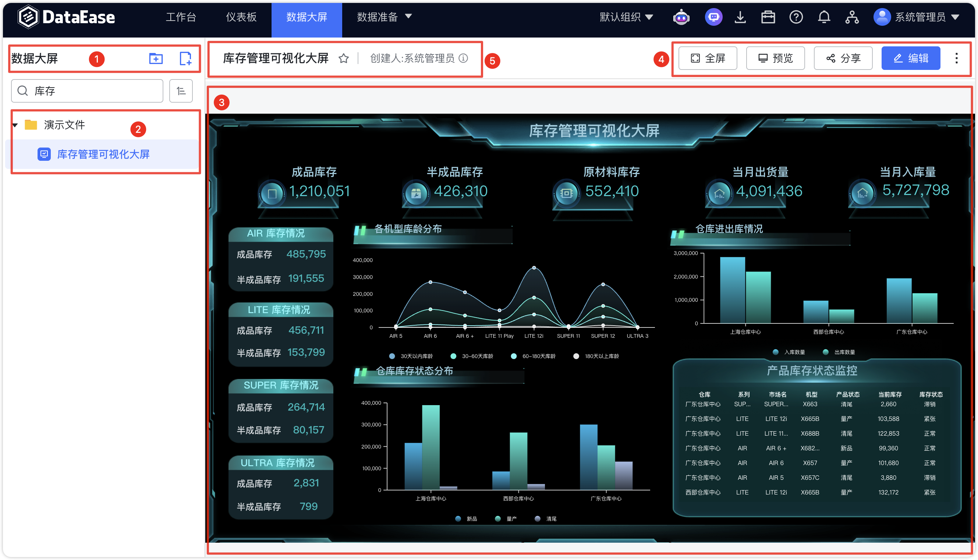Viewport: 978px width, 560px height.
Task: Create a new folder in the data screen list
Action: point(155,59)
